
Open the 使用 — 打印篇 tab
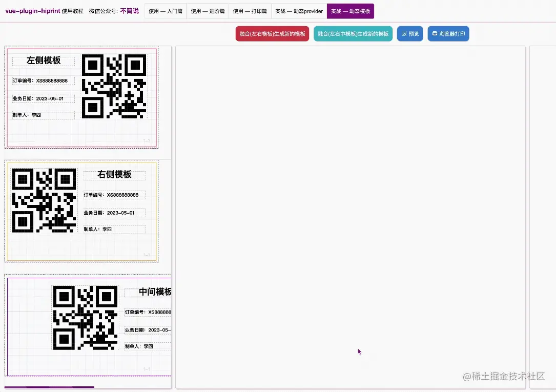click(x=250, y=11)
